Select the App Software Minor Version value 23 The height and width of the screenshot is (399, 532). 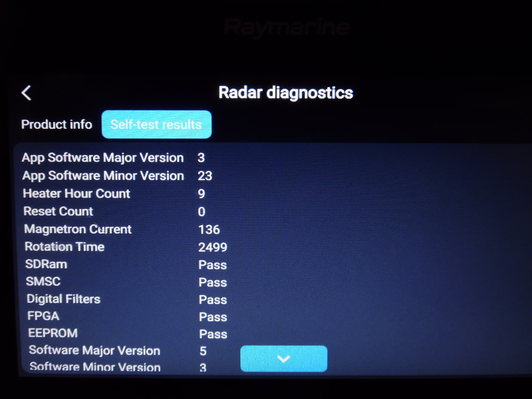pyautogui.click(x=205, y=176)
